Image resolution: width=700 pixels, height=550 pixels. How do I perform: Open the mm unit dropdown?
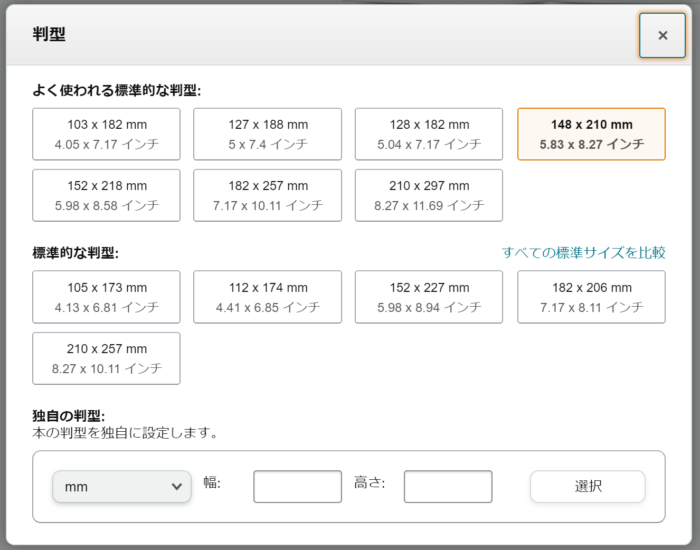tap(122, 486)
